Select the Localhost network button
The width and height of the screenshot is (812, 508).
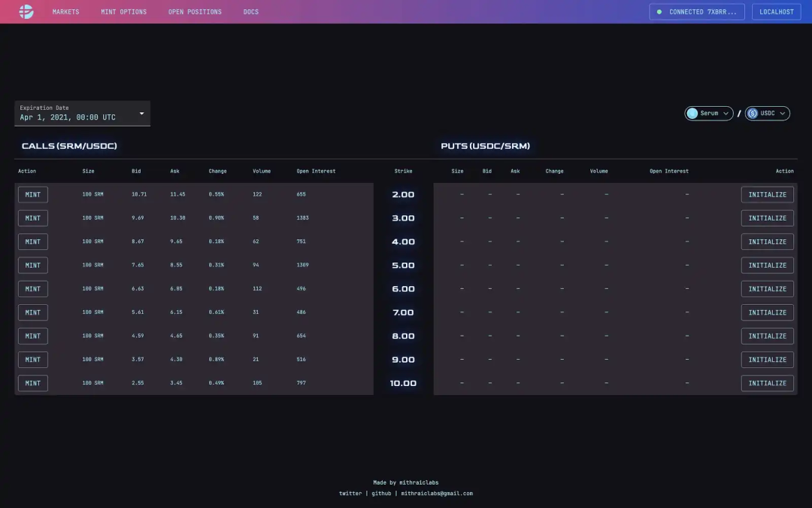[776, 11]
